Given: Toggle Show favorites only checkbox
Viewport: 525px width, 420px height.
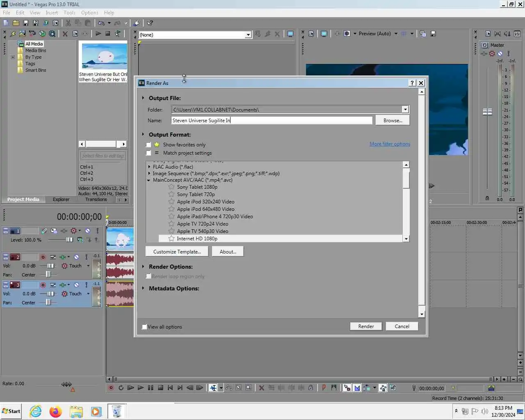Looking at the screenshot, I should point(148,145).
